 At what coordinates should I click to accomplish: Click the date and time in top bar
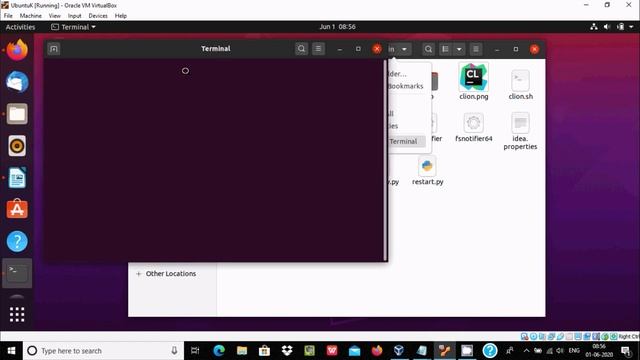338,27
